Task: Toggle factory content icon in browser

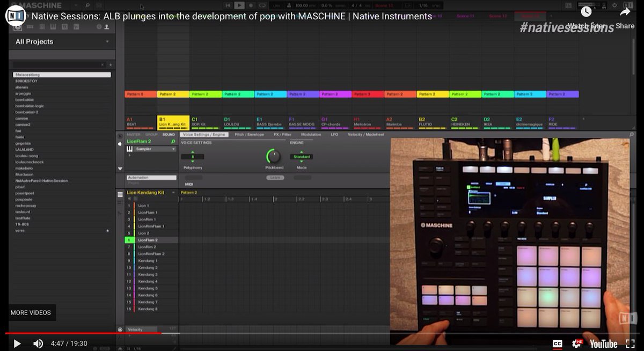Action: click(100, 26)
